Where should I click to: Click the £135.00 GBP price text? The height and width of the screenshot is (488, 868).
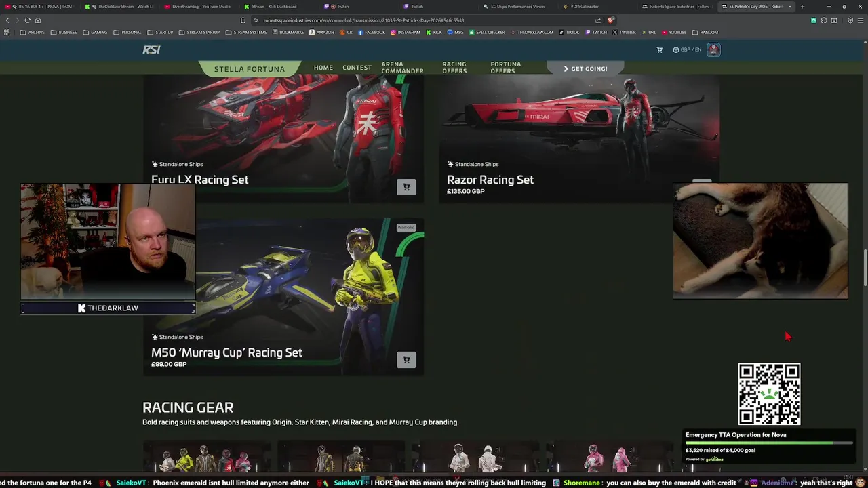pyautogui.click(x=466, y=191)
